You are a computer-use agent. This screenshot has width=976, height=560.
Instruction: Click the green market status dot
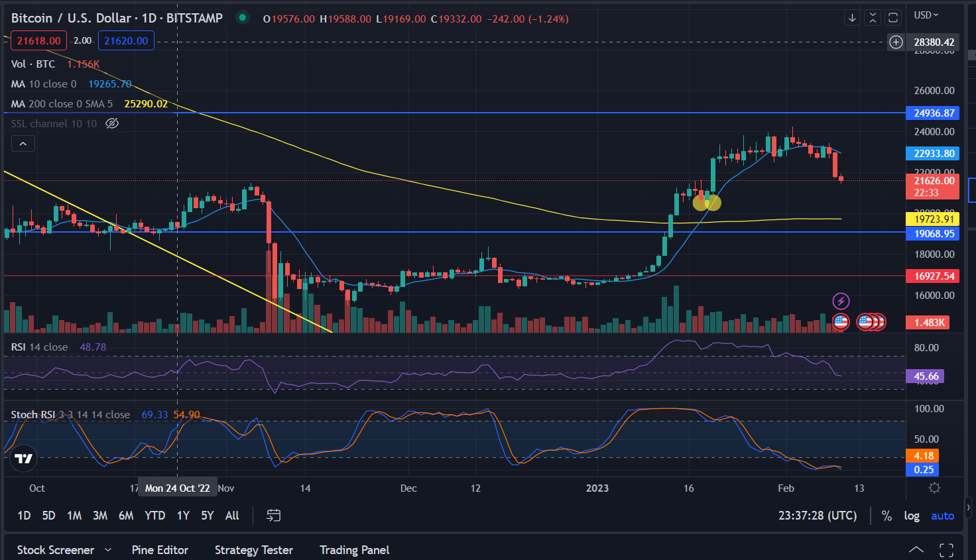pos(243,18)
